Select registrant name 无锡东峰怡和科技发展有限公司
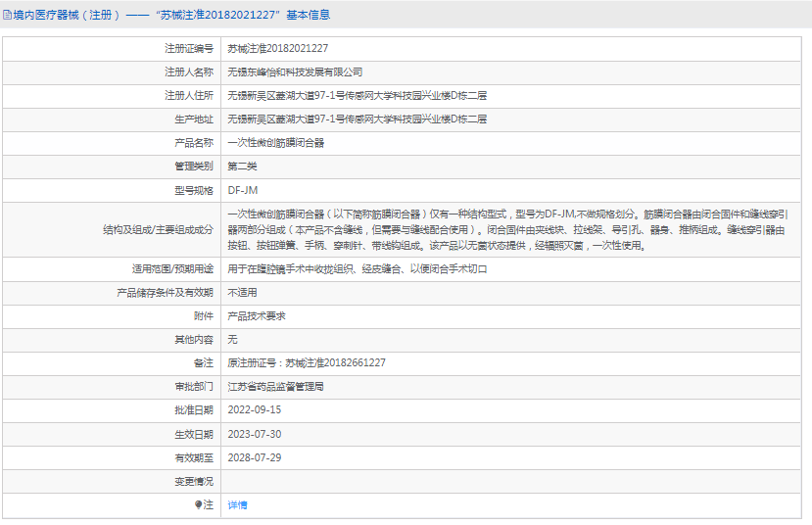This screenshot has height=525, width=812. point(295,72)
